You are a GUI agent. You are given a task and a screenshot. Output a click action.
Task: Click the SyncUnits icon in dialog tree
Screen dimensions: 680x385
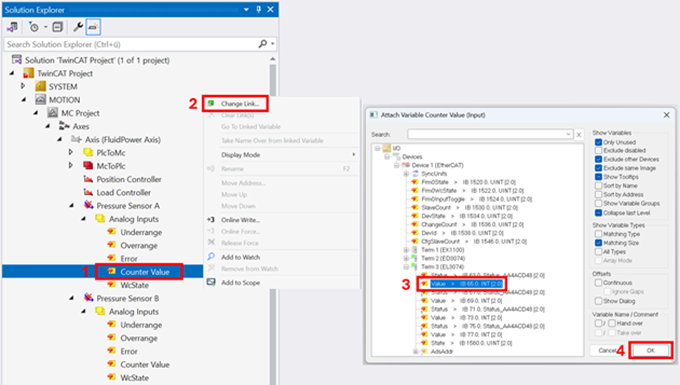click(x=415, y=173)
